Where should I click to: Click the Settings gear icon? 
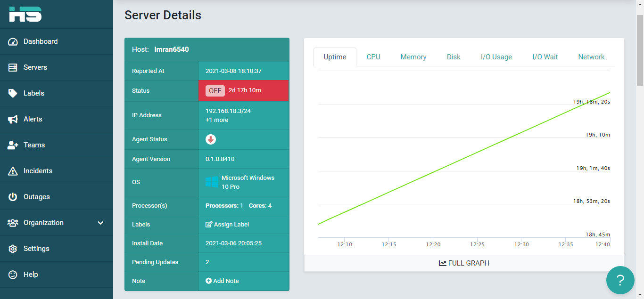tap(13, 249)
